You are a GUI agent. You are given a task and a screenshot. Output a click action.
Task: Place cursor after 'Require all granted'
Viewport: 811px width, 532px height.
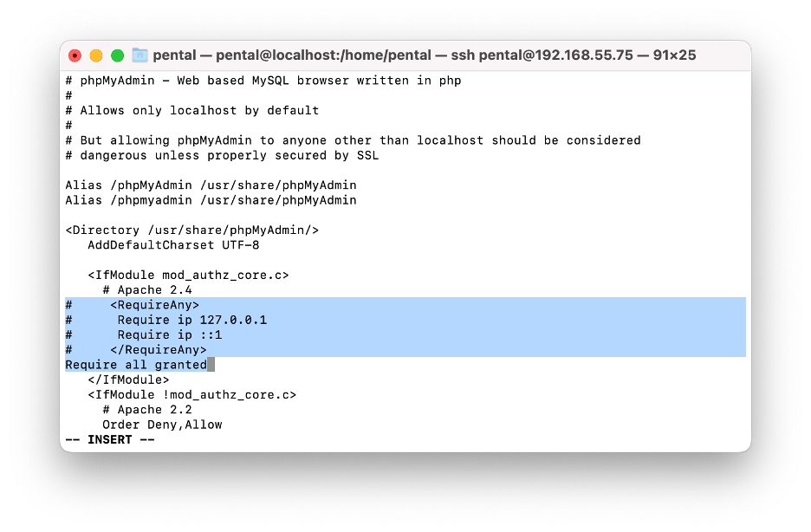click(211, 365)
